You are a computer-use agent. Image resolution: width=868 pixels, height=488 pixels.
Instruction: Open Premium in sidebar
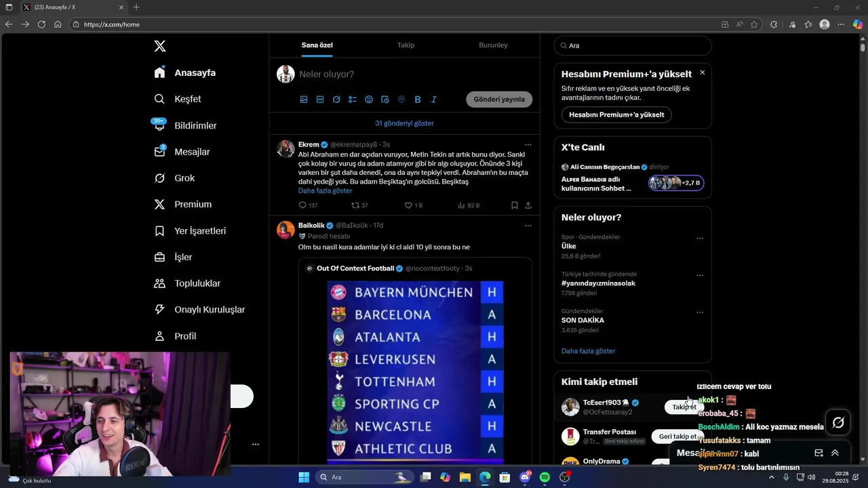(182, 204)
